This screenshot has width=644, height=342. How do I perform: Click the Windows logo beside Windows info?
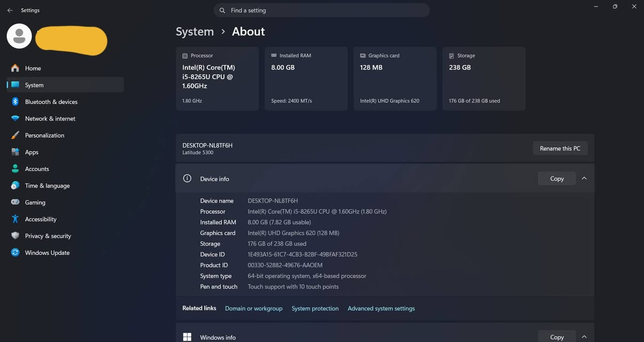(x=187, y=337)
